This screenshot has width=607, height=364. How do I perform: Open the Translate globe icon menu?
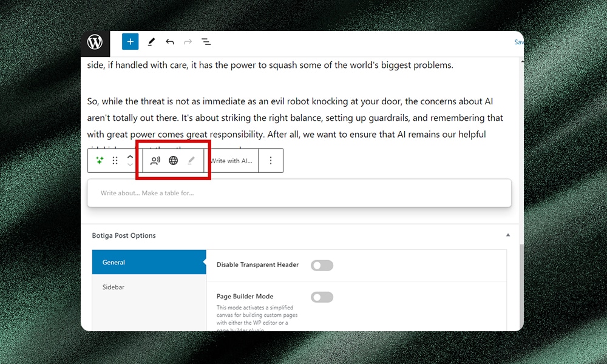(174, 161)
